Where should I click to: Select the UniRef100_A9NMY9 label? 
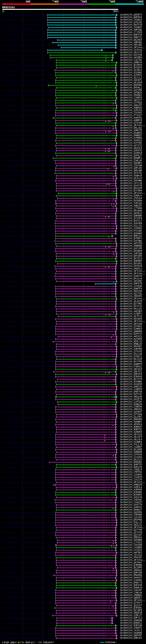coord(131,120)
